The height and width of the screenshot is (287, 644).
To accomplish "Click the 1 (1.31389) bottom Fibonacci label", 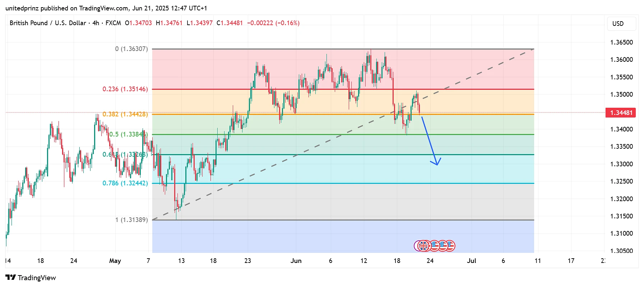I will tap(131, 220).
